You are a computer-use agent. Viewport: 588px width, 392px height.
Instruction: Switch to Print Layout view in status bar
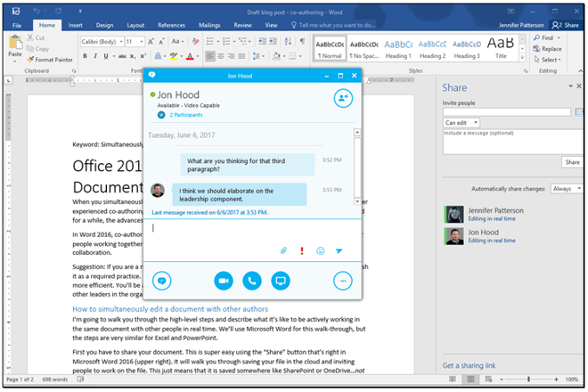(470, 380)
